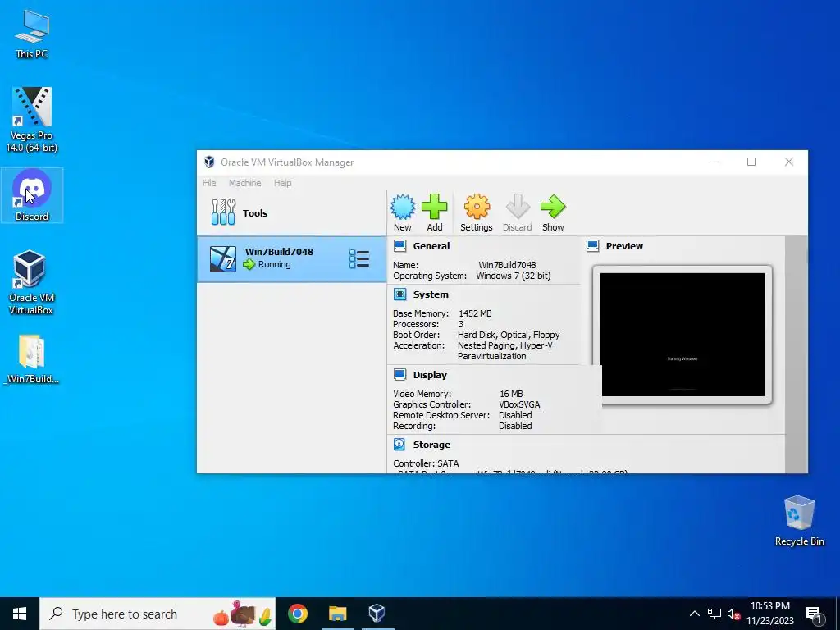Select the Tools wrench icon
This screenshot has width=840, height=630.
point(223,212)
